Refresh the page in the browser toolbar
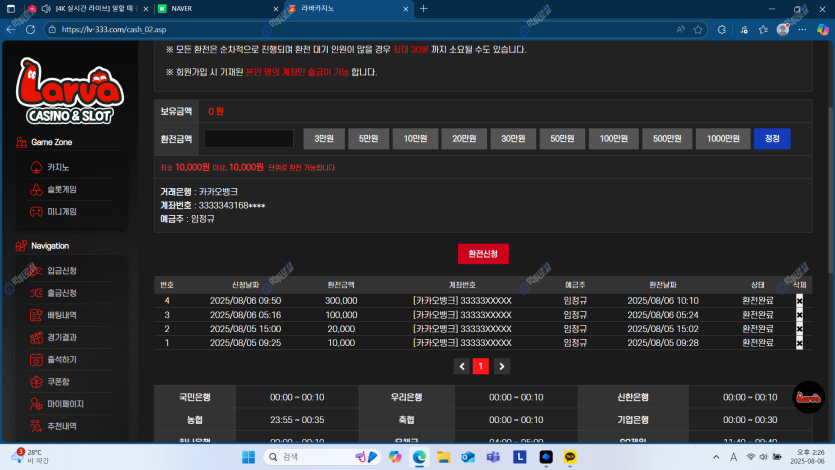835x470 pixels. coord(30,30)
